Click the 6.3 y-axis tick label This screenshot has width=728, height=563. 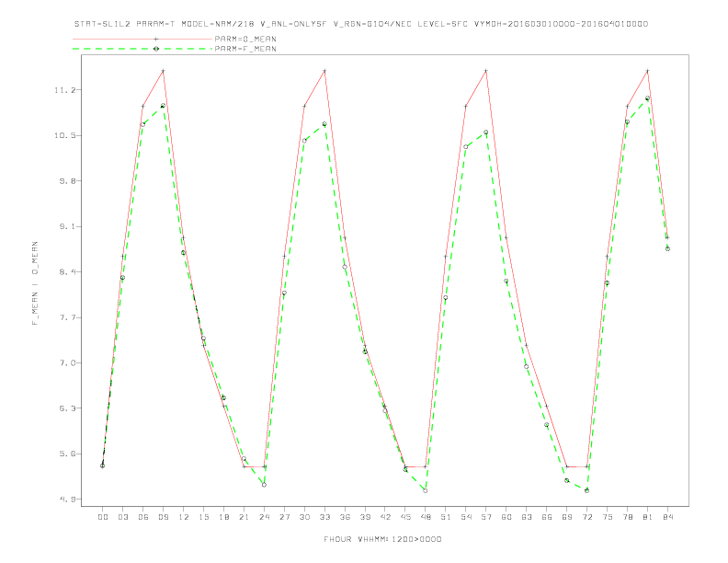(x=68, y=408)
